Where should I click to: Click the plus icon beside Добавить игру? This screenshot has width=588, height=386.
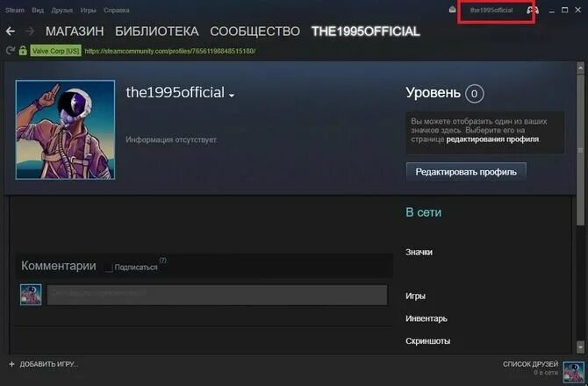[x=11, y=364]
